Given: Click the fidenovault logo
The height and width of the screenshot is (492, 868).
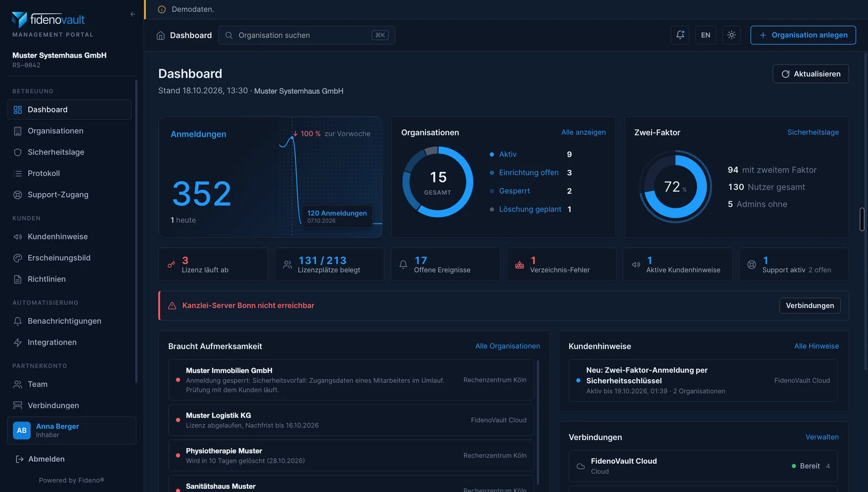Looking at the screenshot, I should pos(48,20).
